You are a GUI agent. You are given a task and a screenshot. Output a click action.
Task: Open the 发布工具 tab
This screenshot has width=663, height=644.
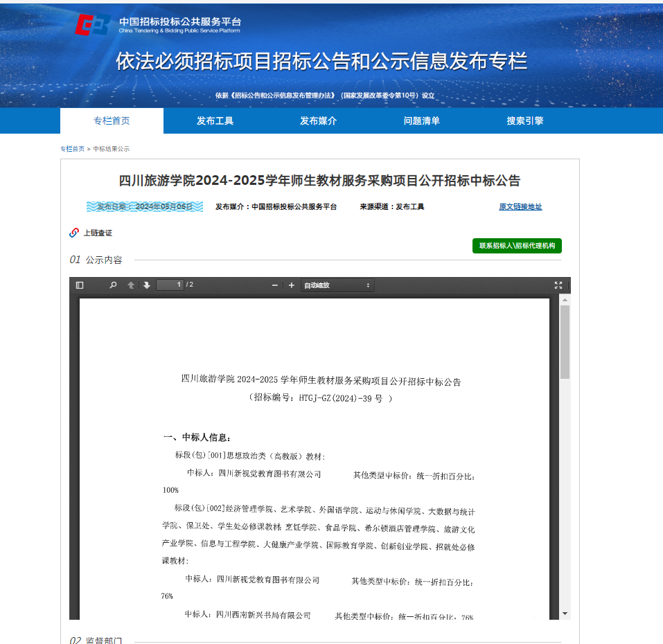tap(215, 121)
